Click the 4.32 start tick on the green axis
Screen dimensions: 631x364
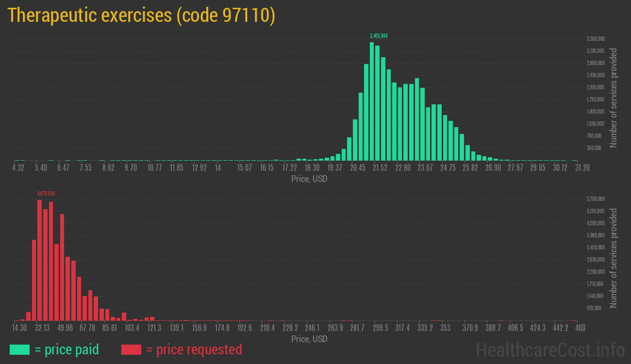[18, 167]
